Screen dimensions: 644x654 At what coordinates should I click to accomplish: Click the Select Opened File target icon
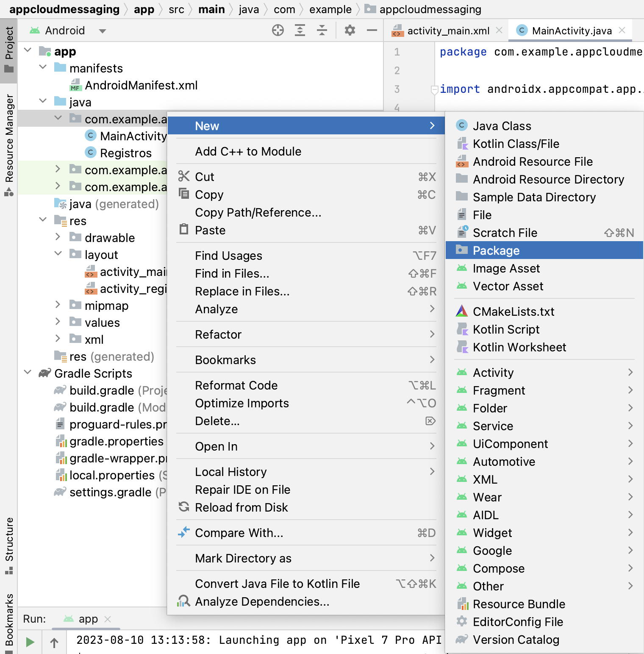click(x=278, y=30)
